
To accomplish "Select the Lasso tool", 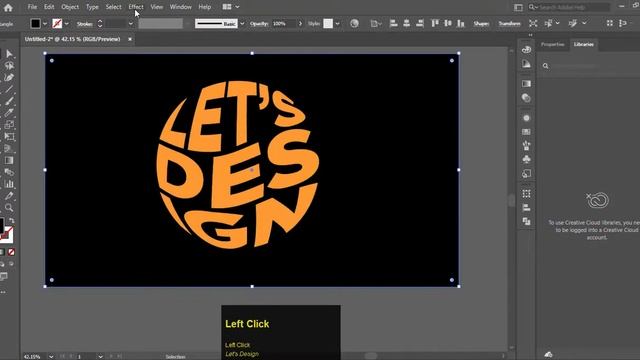I will click(9, 66).
